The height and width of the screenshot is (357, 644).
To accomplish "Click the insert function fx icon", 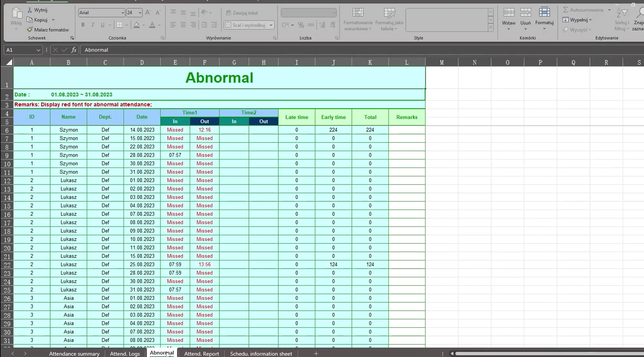I will point(74,50).
